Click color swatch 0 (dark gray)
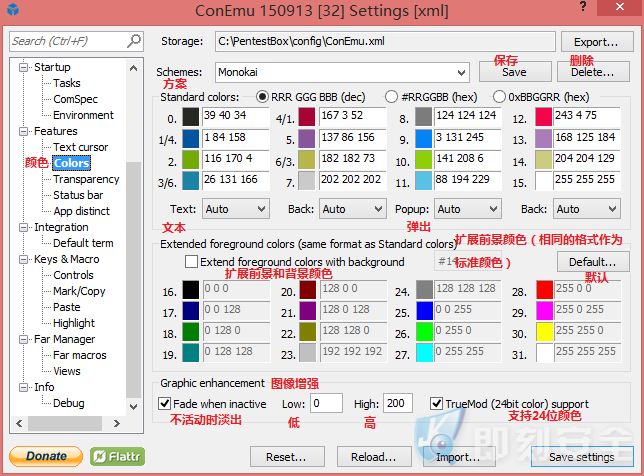 pyautogui.click(x=191, y=117)
